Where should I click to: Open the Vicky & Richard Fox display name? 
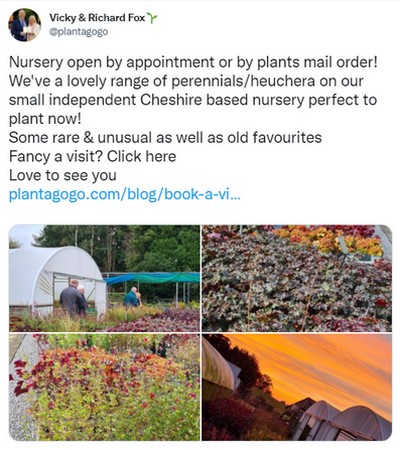click(97, 18)
